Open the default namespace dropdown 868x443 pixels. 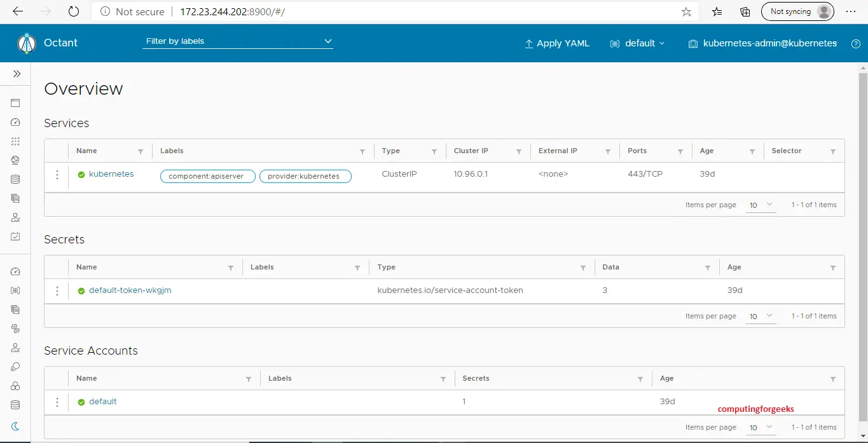(637, 43)
